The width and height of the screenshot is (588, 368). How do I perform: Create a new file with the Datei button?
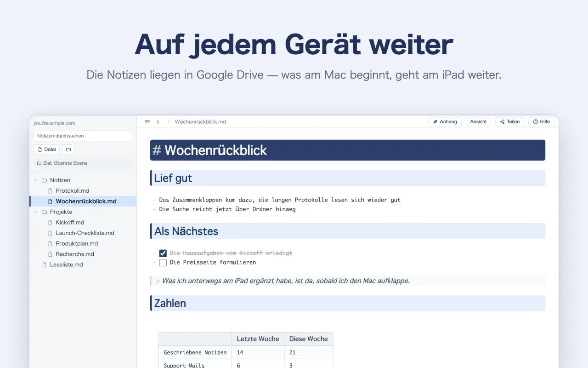click(x=47, y=149)
